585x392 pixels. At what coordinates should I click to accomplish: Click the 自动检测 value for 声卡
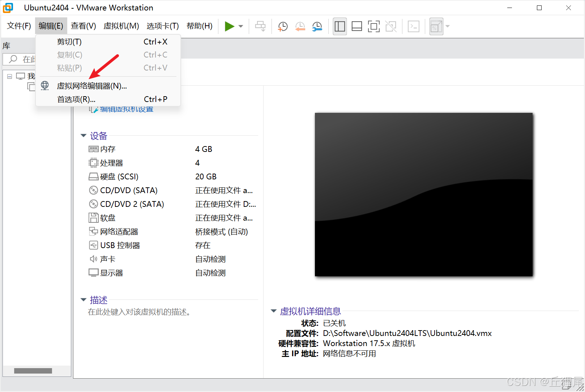click(x=210, y=259)
